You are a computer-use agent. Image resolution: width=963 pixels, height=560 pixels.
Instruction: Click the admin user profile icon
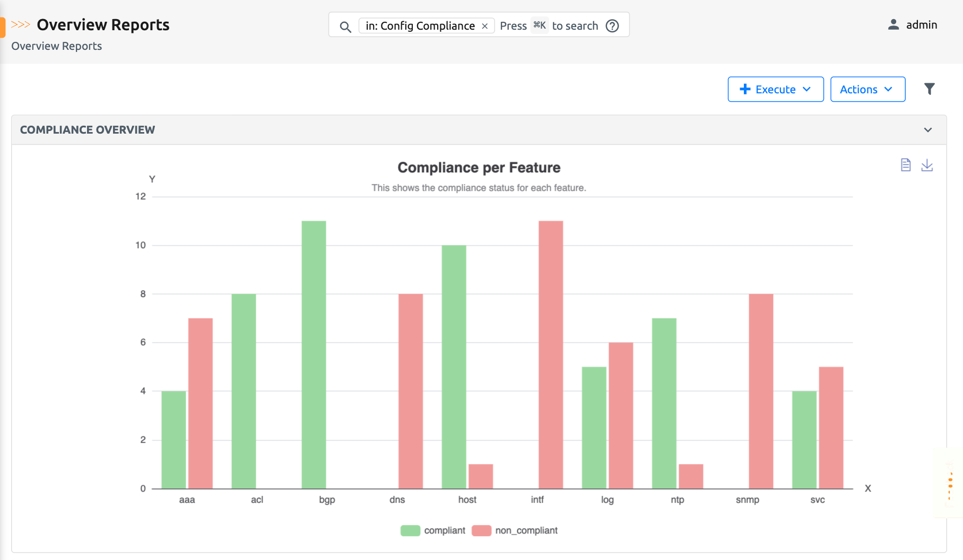pos(892,24)
